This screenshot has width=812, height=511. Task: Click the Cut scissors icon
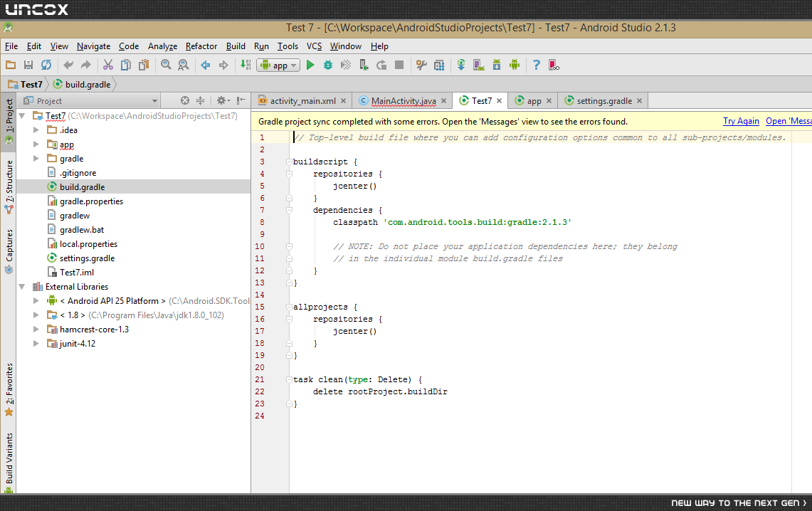click(x=107, y=65)
